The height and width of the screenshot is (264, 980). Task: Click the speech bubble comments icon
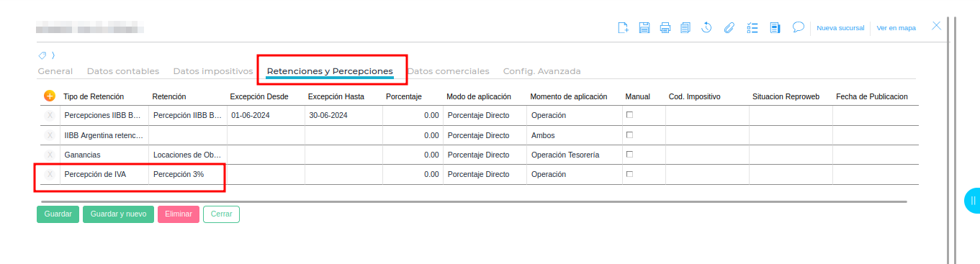(798, 27)
